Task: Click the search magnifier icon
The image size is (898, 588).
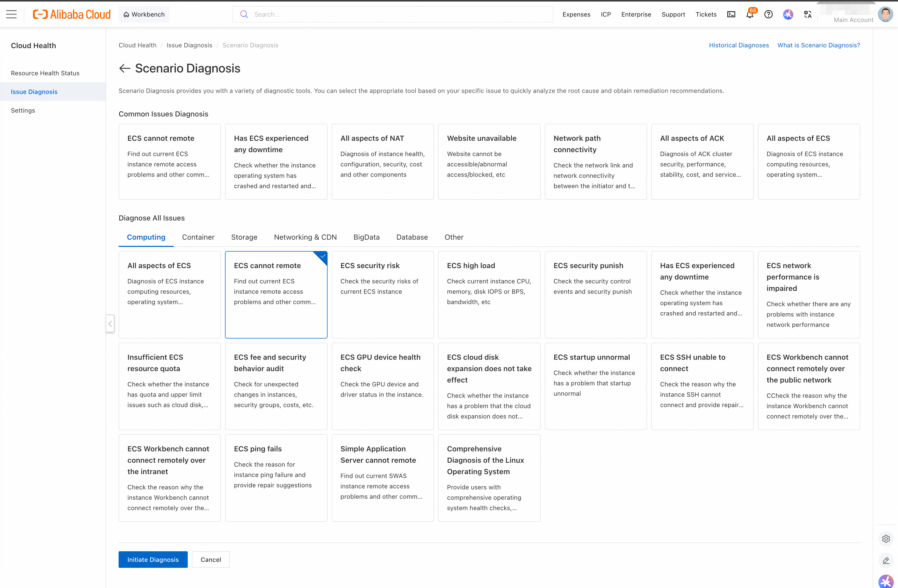Action: 244,14
